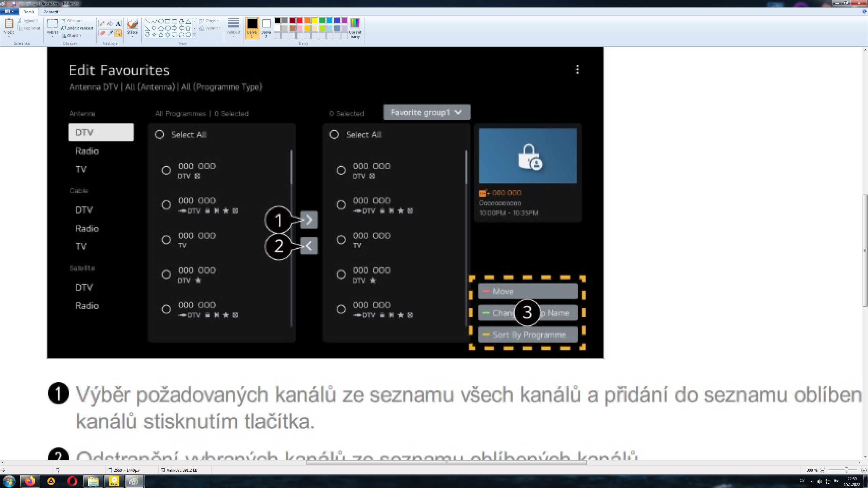Viewport: 868px width, 488px height.
Task: Pick the red color swatch
Action: click(x=300, y=21)
